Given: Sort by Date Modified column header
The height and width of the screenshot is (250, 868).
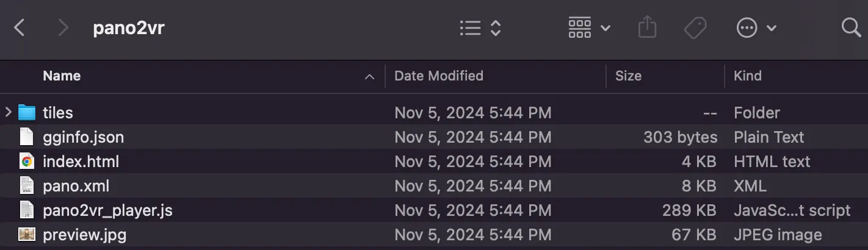Looking at the screenshot, I should (x=438, y=76).
